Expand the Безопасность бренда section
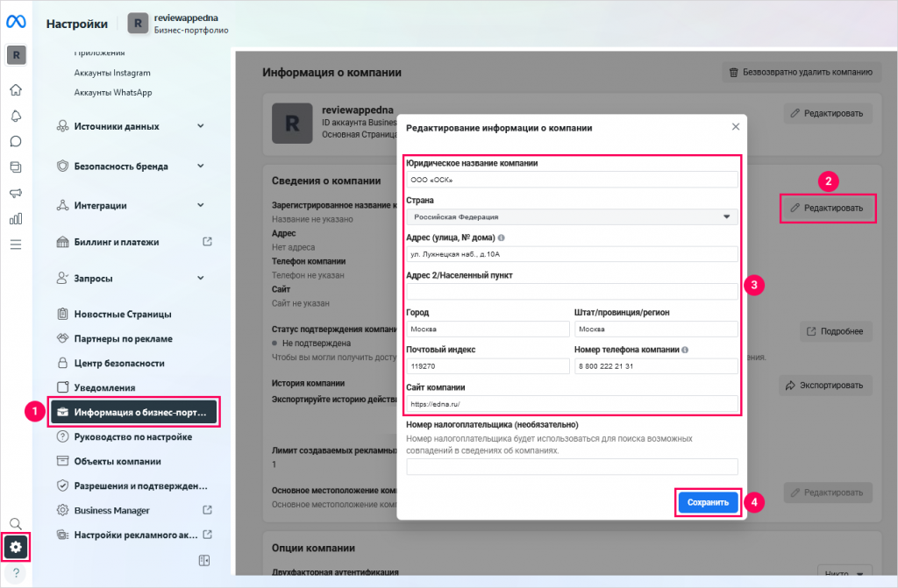 [132, 166]
